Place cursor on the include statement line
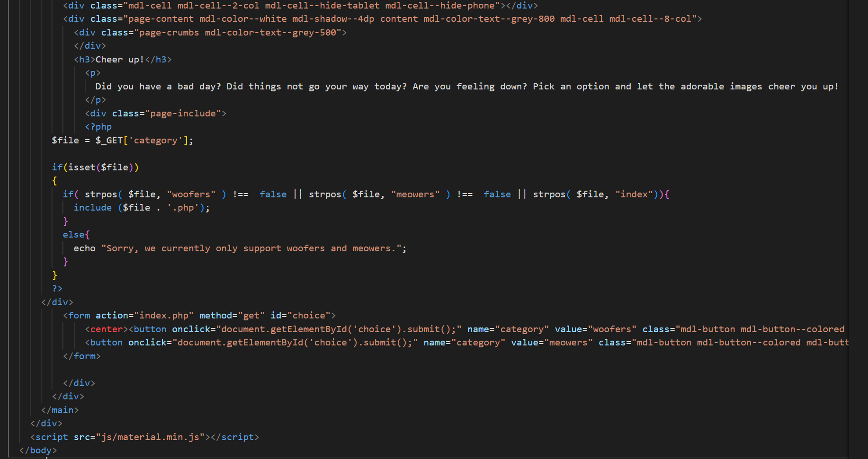The image size is (868, 459). [x=142, y=208]
